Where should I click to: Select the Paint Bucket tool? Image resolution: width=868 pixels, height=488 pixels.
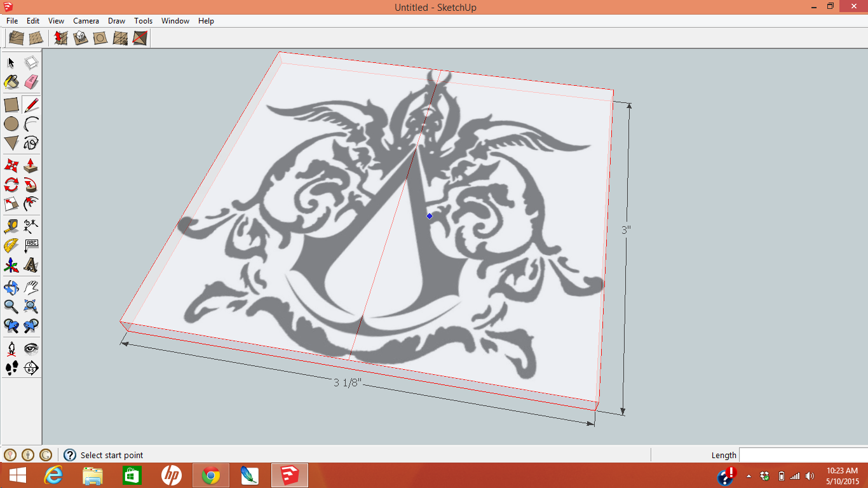coord(11,81)
